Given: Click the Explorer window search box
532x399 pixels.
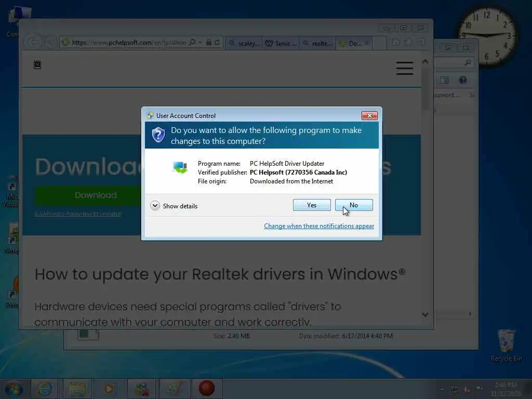Looking at the screenshot, I should click(454, 62).
